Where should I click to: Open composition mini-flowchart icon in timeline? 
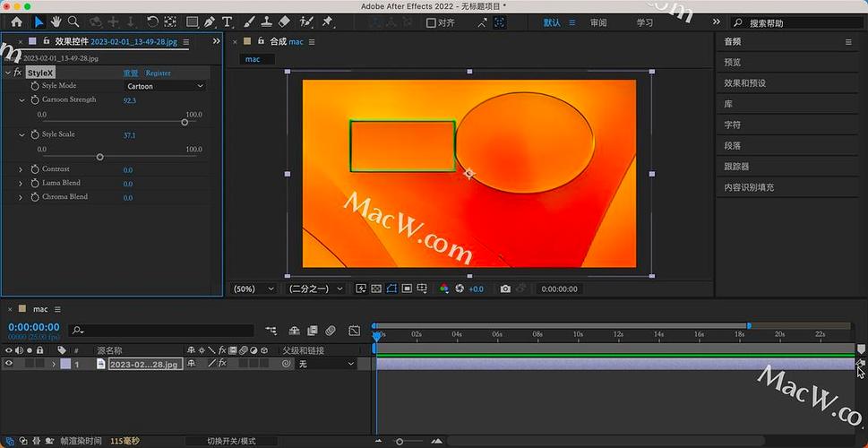pos(271,331)
